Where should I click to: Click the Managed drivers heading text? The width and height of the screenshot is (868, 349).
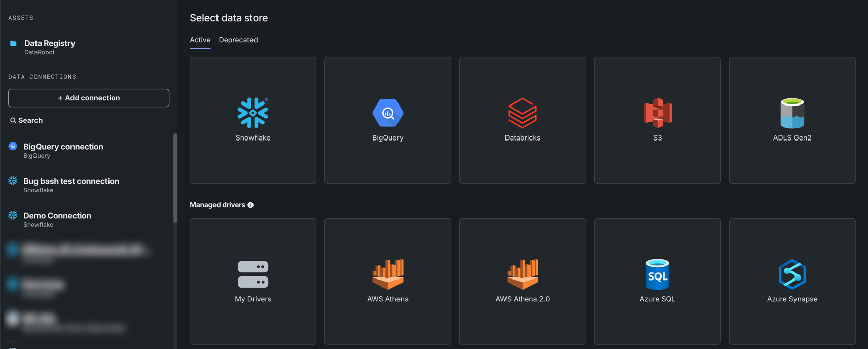coord(217,205)
